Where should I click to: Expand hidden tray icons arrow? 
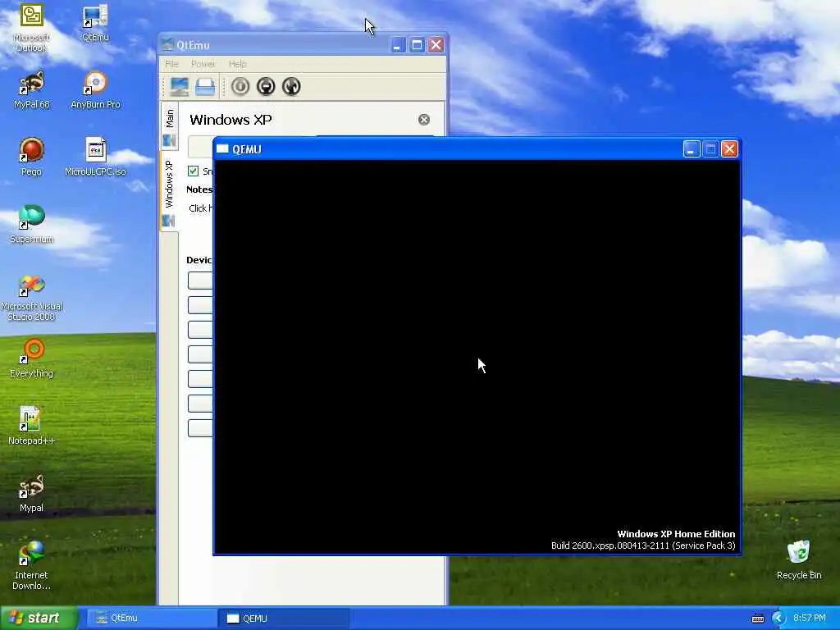click(x=778, y=619)
